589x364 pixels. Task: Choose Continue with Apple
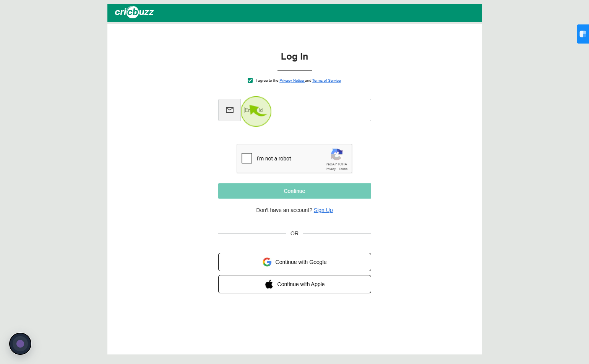[295, 284]
